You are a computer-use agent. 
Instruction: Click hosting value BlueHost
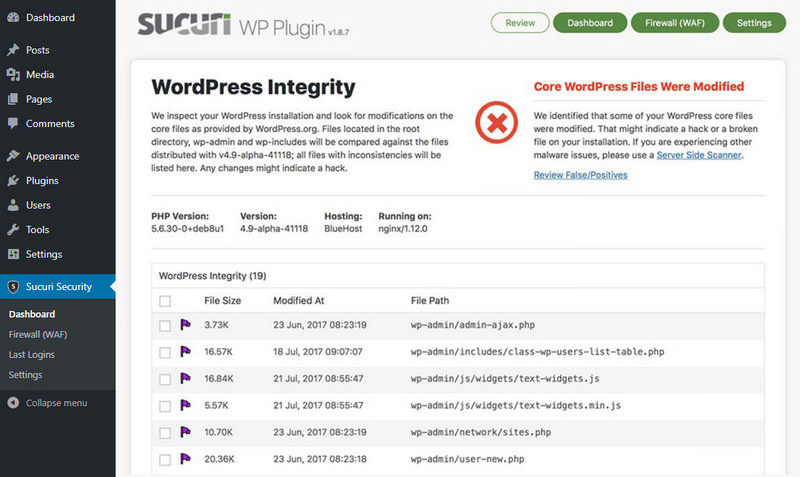[x=343, y=229]
